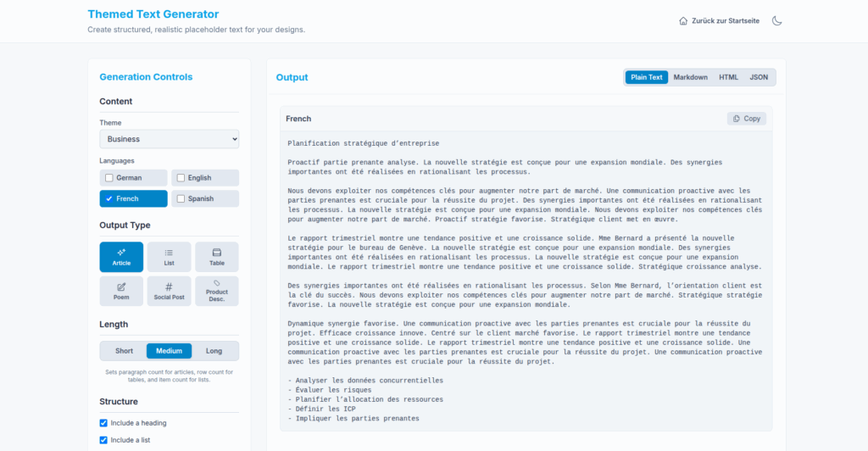Screen dimensions: 868x451
Task: Click the French label in output header
Action: click(x=298, y=119)
